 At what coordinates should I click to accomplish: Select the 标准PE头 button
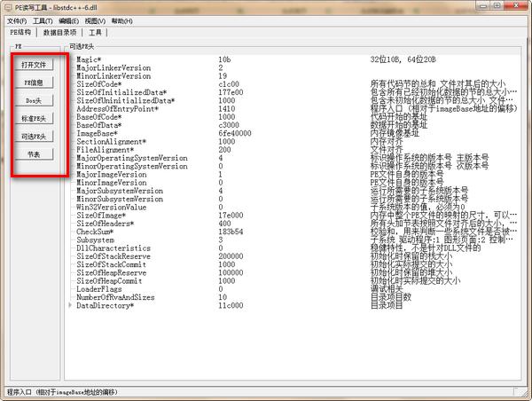pyautogui.click(x=34, y=119)
